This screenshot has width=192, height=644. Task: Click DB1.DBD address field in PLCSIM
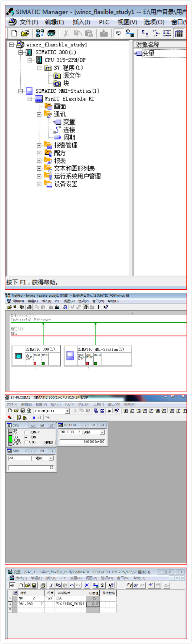coord(71,432)
